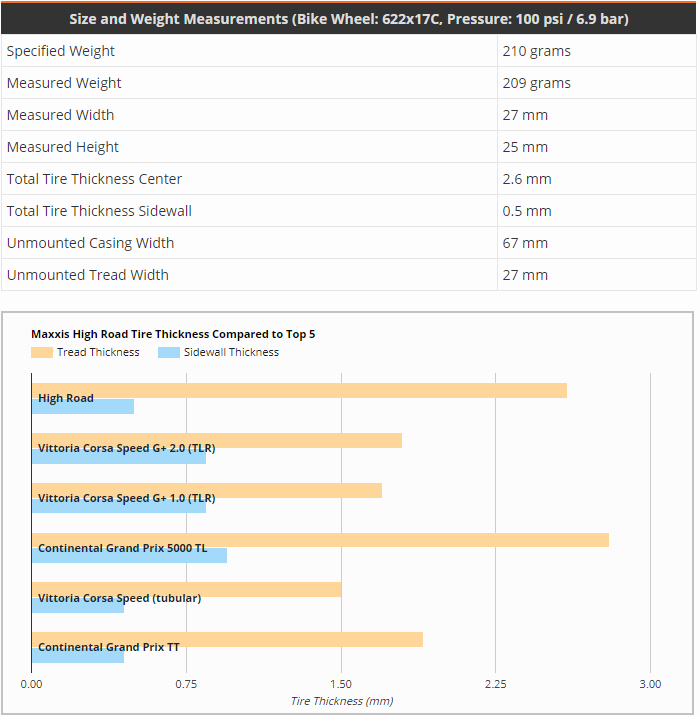This screenshot has height=717, width=700.
Task: Select Vittoria Corsa Speed G+ 2.0 tread bar
Action: 217,441
